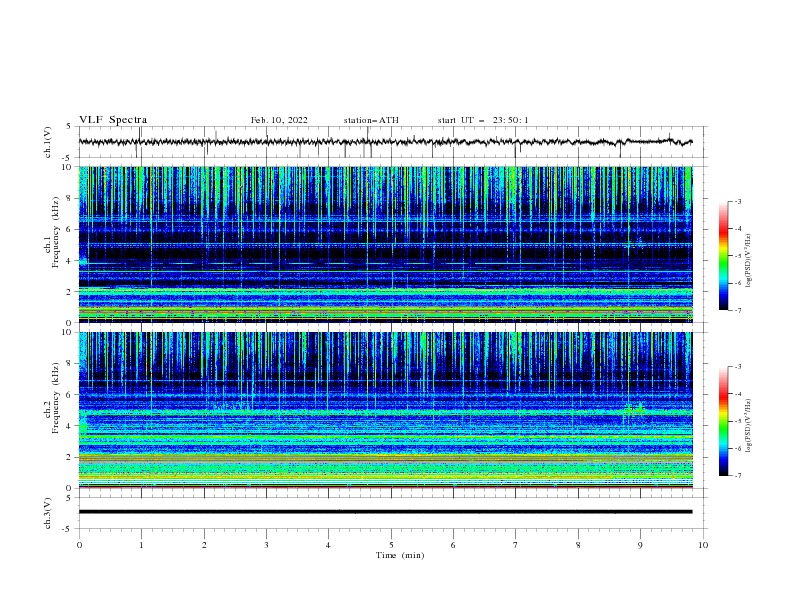
Task: Click the "4" tick on the time axis
Action: [x=328, y=545]
